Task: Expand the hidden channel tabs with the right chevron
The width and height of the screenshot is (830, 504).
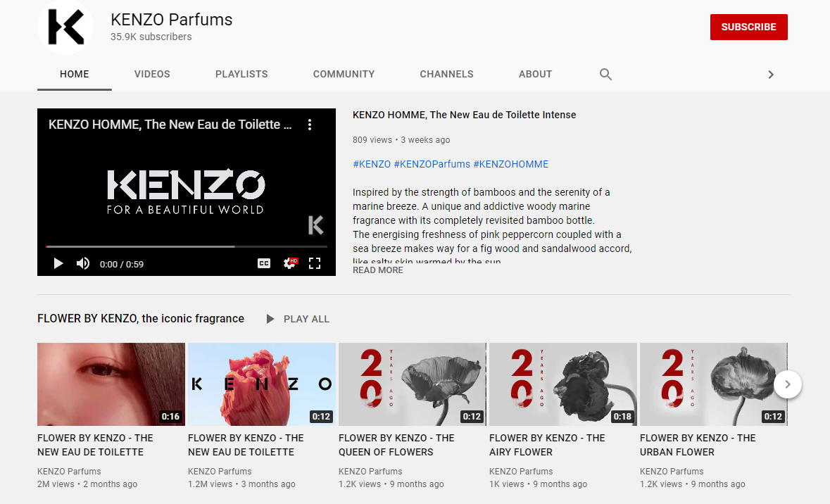Action: 771,74
